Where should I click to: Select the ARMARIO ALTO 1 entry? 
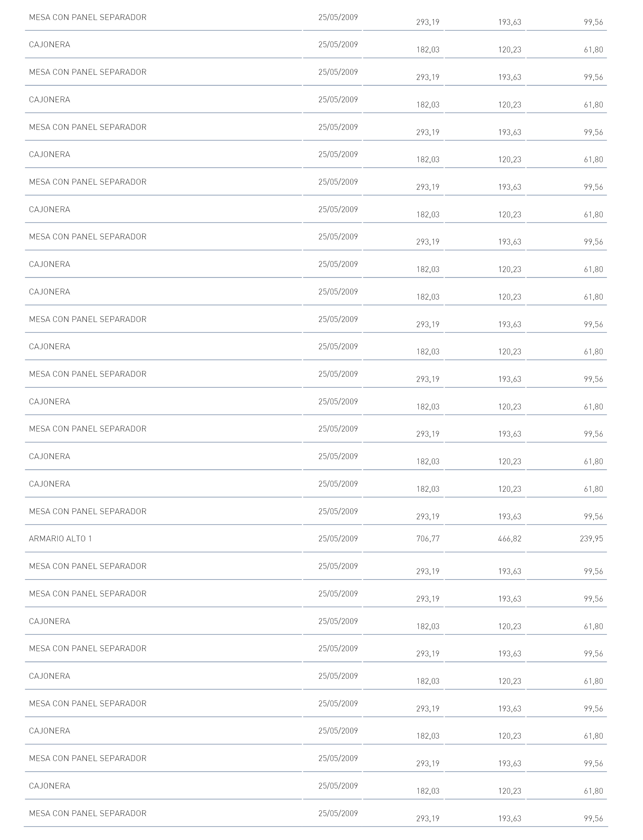tap(60, 539)
